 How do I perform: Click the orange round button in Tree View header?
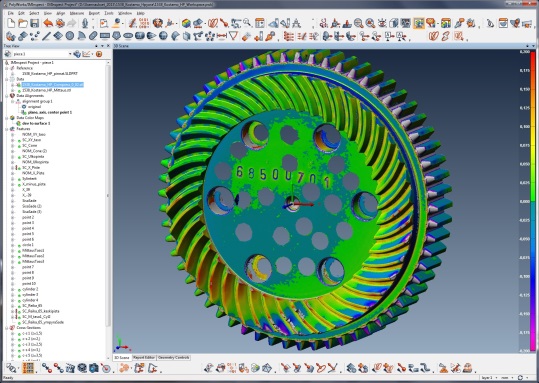(99, 54)
